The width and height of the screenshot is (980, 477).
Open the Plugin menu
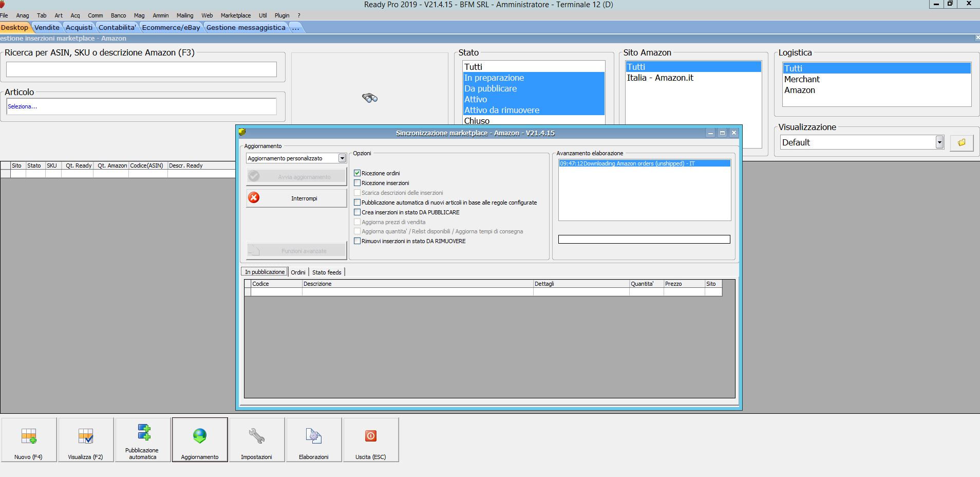[x=282, y=15]
